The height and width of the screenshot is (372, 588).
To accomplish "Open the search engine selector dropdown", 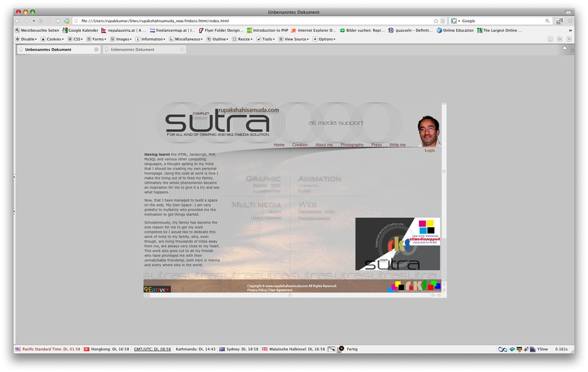I will click(455, 21).
